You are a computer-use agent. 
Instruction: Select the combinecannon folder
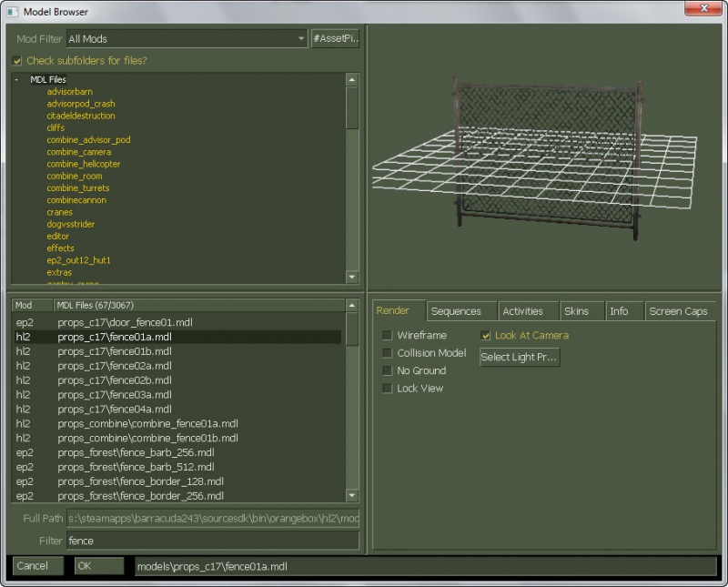coord(76,200)
